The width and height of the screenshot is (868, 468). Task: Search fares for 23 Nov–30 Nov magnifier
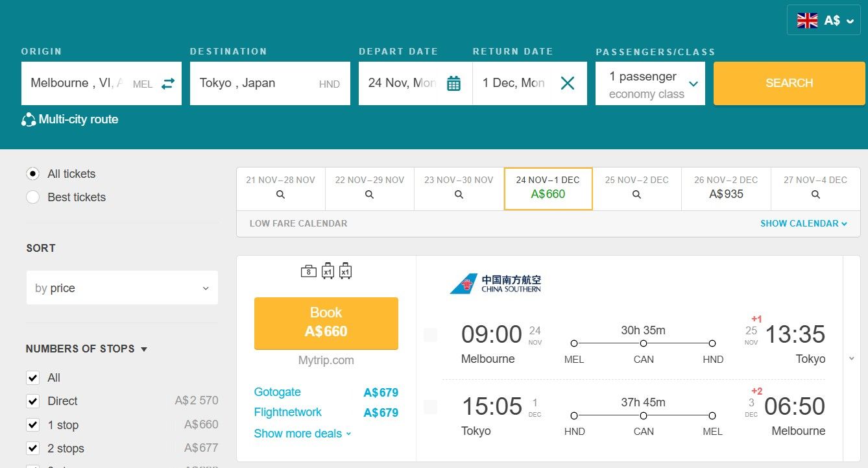pyautogui.click(x=459, y=194)
